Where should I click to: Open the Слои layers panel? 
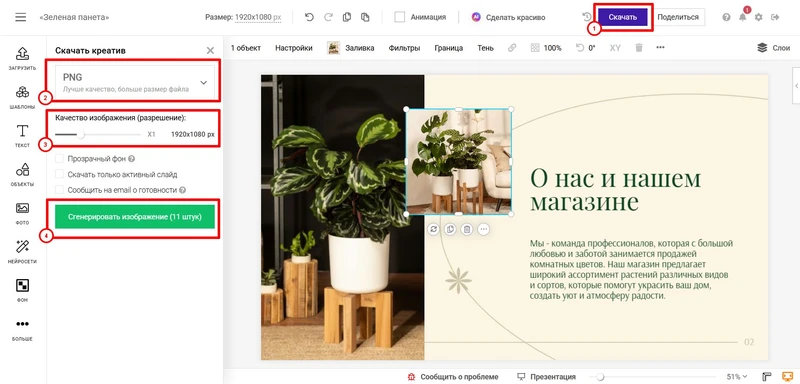(x=773, y=48)
